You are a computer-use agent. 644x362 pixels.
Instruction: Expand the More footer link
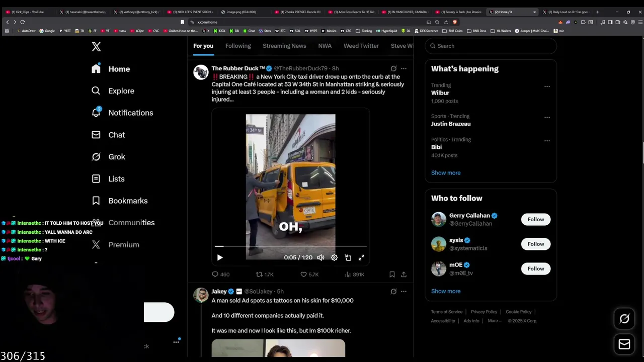(495, 321)
